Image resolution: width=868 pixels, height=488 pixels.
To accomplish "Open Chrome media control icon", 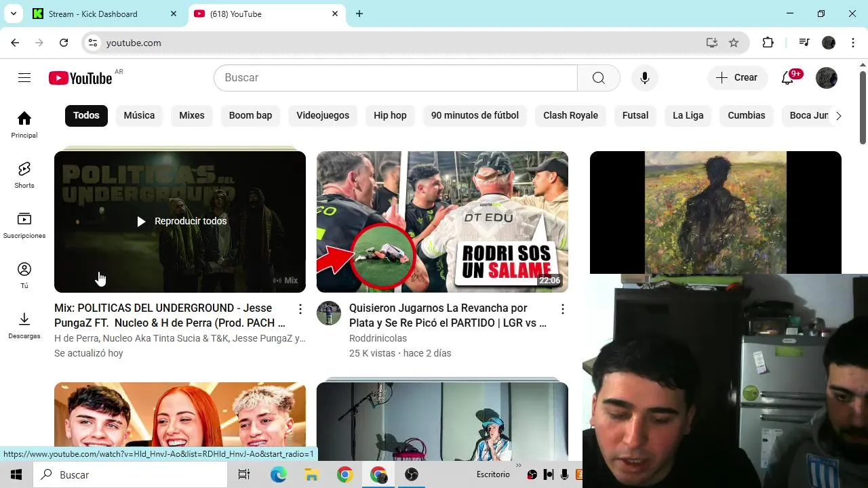I will pyautogui.click(x=804, y=43).
